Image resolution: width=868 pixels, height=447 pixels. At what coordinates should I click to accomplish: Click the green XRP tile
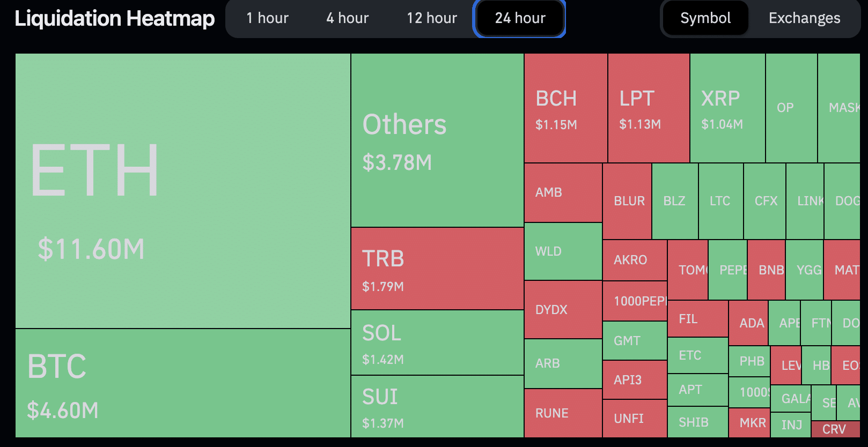[727, 108]
